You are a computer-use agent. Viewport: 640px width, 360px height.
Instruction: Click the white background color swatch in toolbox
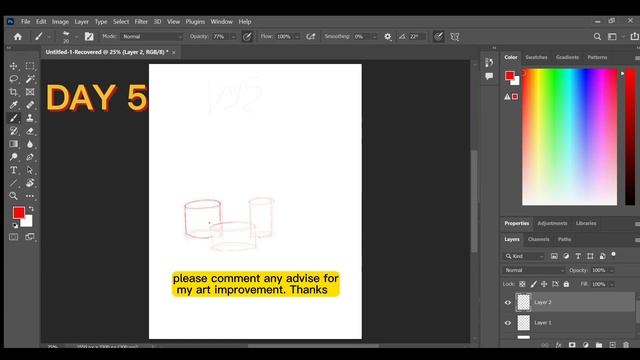[x=28, y=222]
